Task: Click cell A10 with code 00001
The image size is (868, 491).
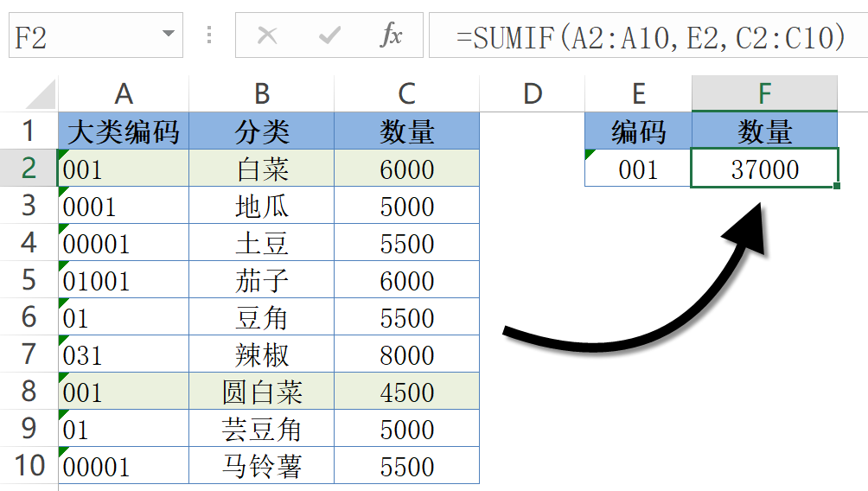Action: click(x=124, y=465)
